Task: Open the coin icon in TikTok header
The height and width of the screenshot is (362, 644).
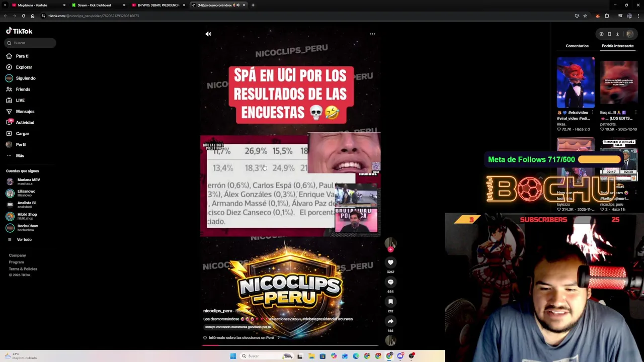Action: 601,34
